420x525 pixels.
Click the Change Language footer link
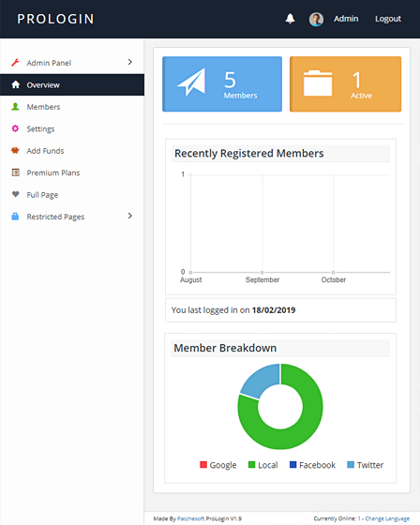click(x=387, y=518)
